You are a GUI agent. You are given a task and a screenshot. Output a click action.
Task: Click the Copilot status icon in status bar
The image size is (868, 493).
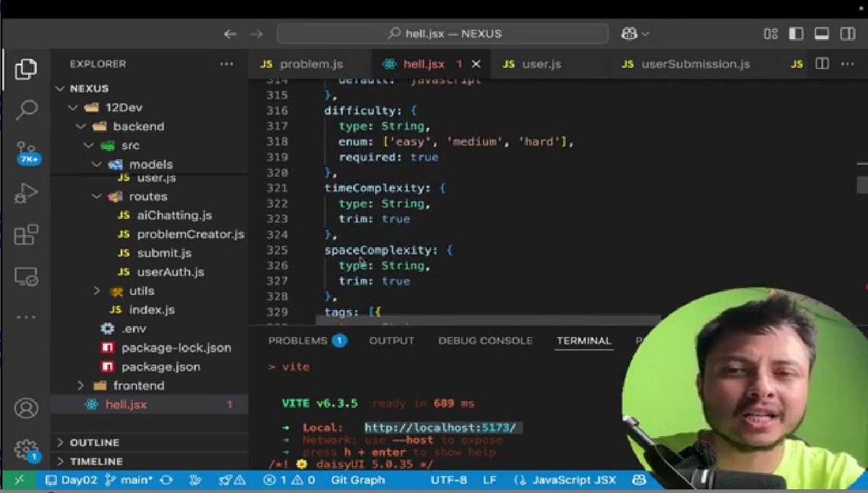[639, 480]
